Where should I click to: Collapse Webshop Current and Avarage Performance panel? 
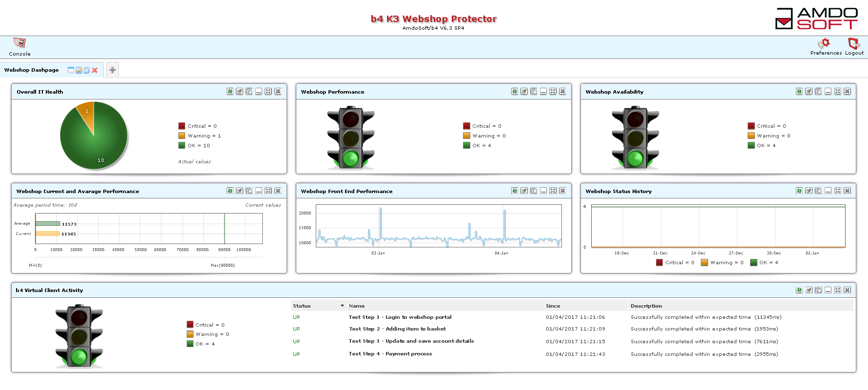[259, 191]
